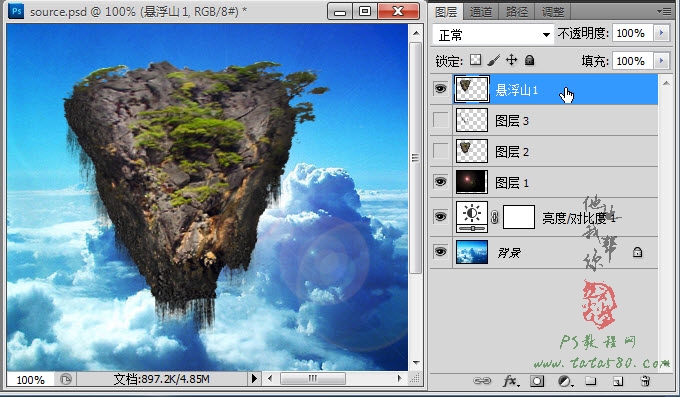Click the 填充 100% value field
This screenshot has height=397, width=680.
[632, 61]
